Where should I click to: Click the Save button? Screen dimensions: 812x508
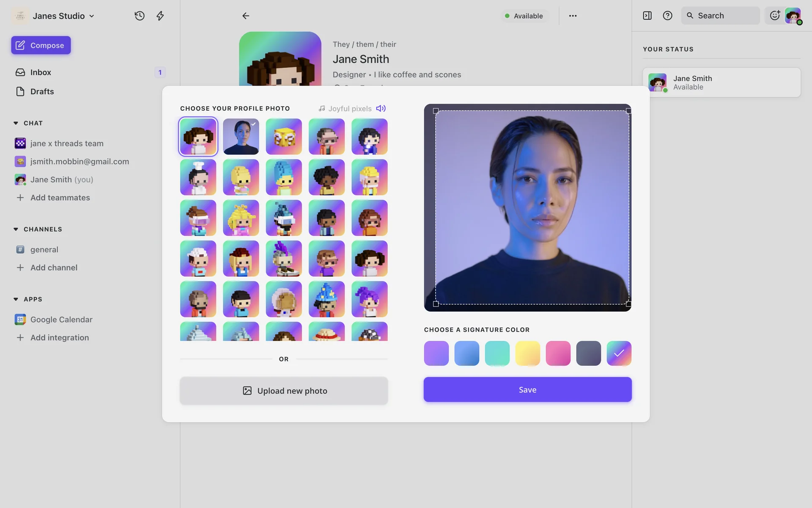click(527, 389)
